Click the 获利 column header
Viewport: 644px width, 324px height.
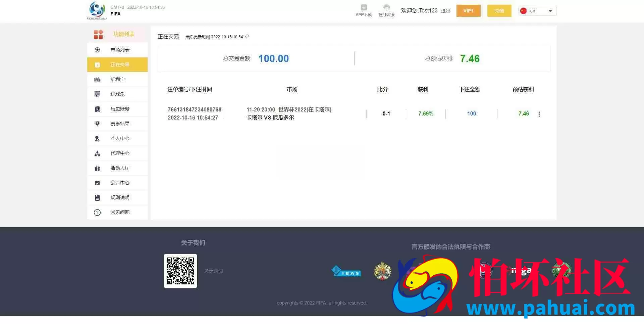[x=423, y=89]
